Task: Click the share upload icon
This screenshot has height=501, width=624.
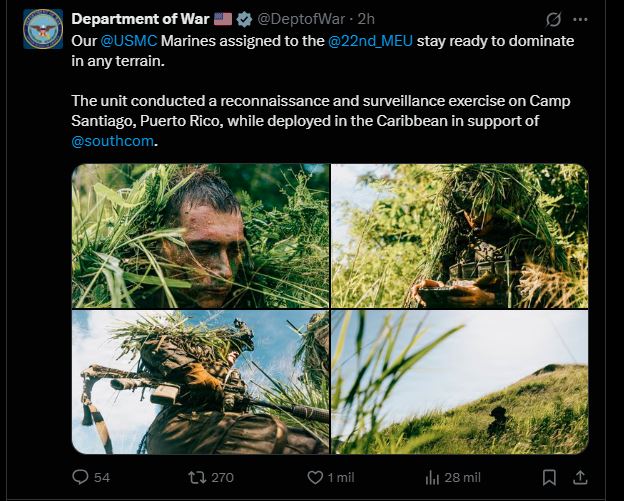Action: [x=581, y=477]
